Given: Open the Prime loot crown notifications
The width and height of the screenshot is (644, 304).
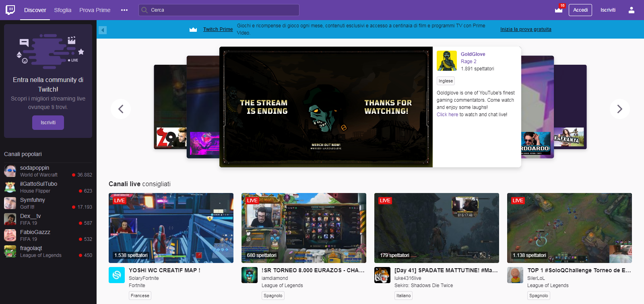Looking at the screenshot, I should coord(559,10).
